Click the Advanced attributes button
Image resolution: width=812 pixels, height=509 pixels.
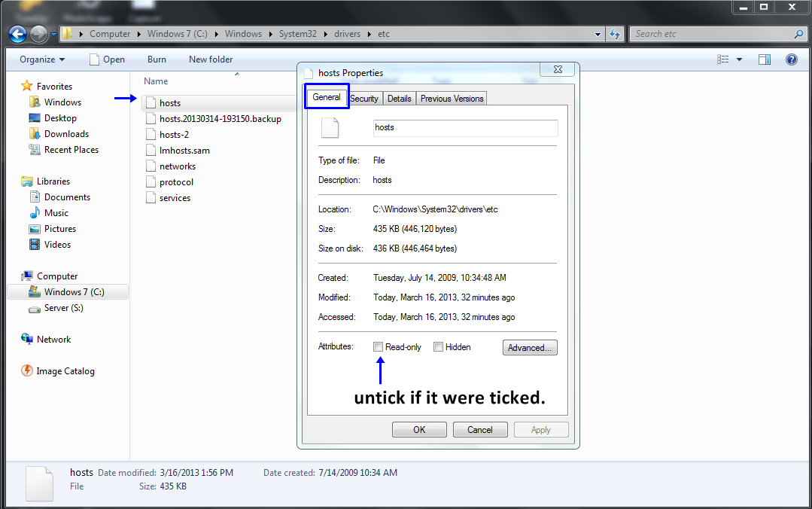pyautogui.click(x=530, y=347)
